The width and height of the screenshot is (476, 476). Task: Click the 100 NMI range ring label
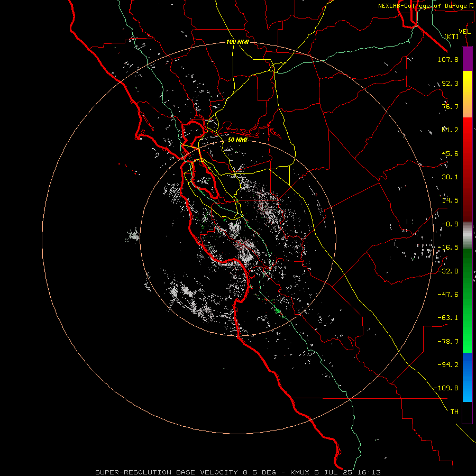point(237,42)
